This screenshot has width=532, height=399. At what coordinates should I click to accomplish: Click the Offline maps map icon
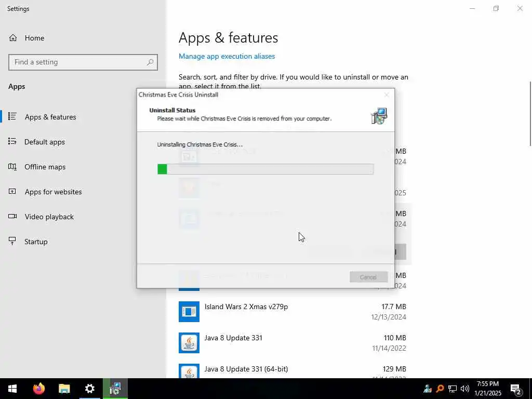click(x=12, y=167)
